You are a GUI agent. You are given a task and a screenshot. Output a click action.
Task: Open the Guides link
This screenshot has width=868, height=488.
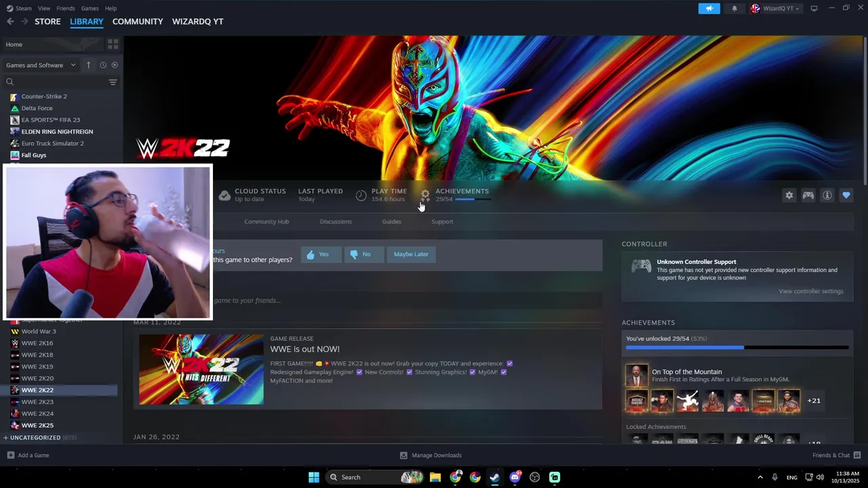(391, 222)
